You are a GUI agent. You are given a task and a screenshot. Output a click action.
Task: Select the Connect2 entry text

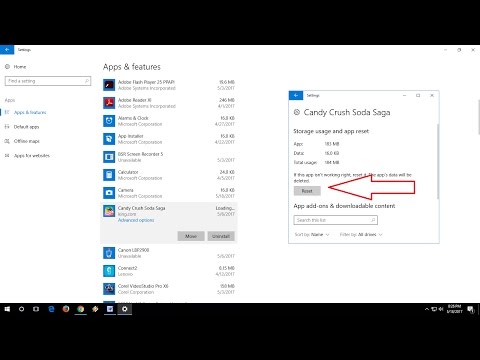tap(127, 268)
